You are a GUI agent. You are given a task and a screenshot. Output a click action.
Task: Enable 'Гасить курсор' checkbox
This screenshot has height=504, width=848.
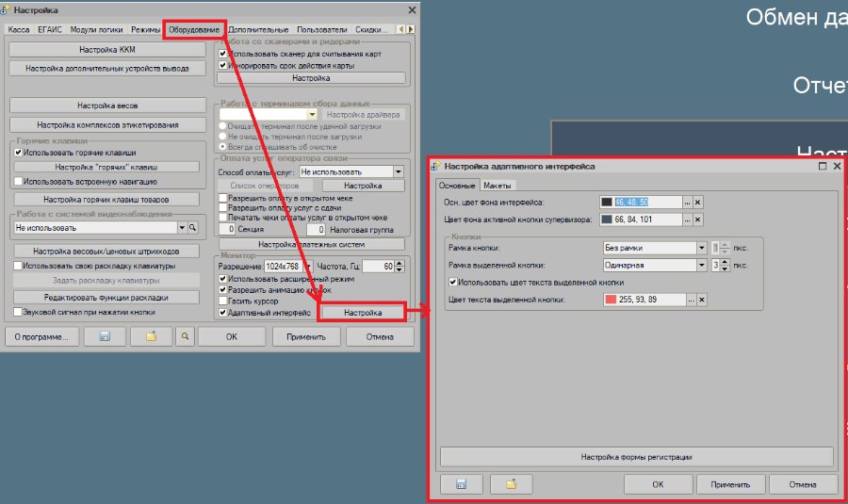tap(222, 301)
